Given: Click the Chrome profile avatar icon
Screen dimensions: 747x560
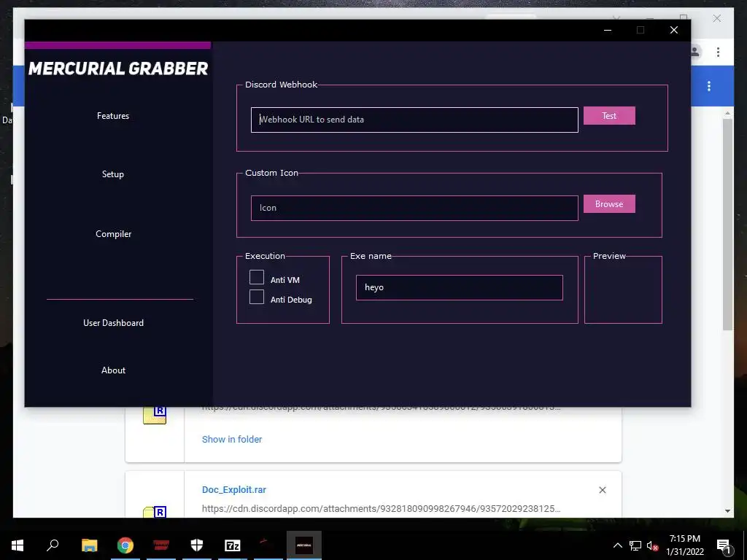Looking at the screenshot, I should [694, 52].
